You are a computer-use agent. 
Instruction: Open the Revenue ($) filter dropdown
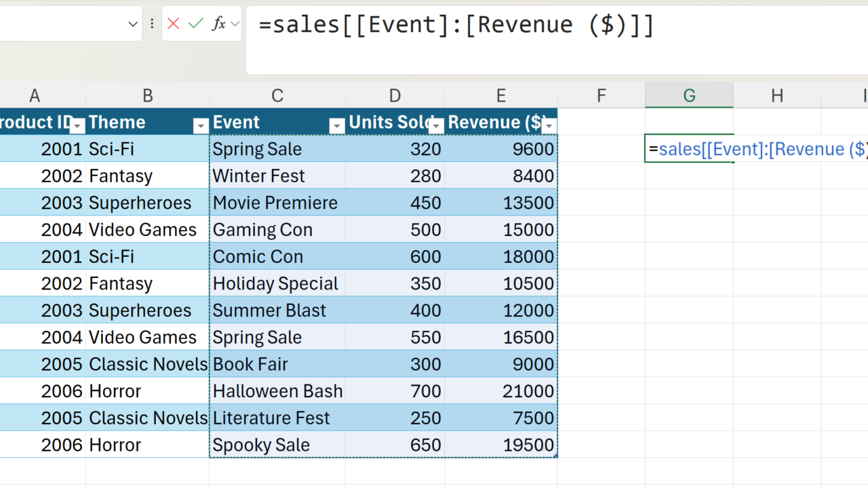pyautogui.click(x=549, y=125)
